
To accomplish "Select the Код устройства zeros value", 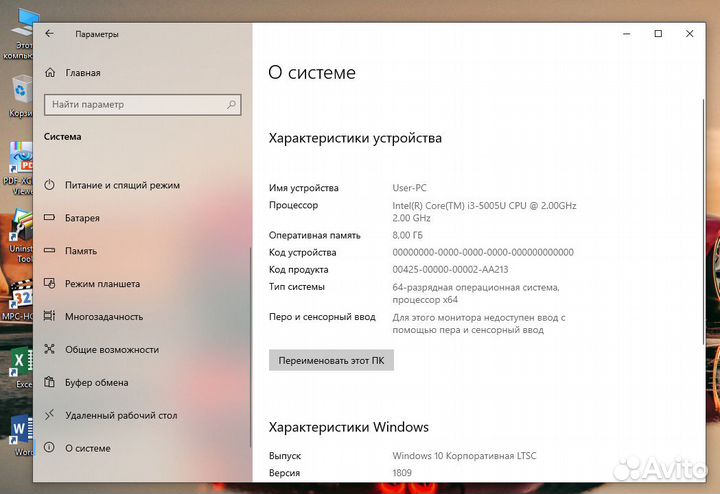I will click(483, 252).
